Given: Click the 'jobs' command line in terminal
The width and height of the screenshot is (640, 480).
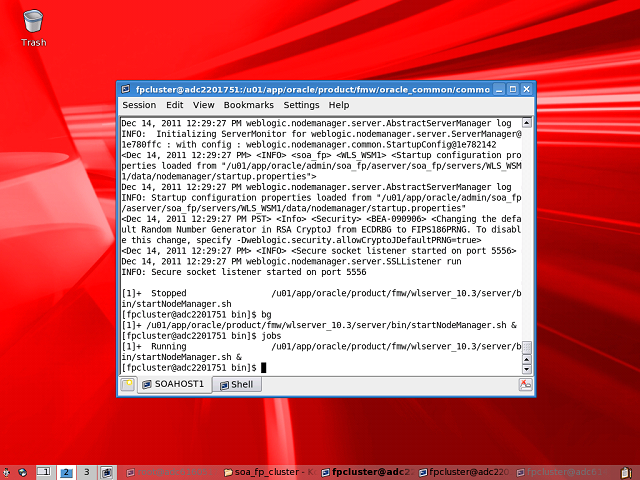Looking at the screenshot, I should [x=201, y=336].
